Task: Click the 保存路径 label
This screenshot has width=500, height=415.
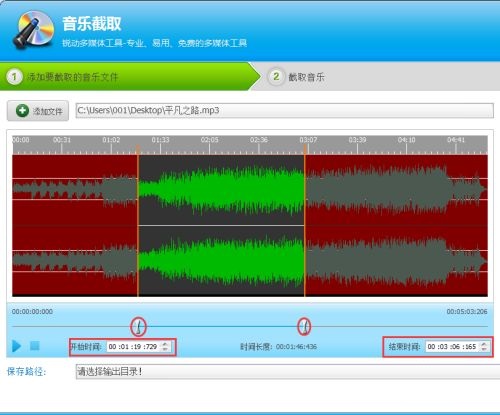Action: [26, 371]
